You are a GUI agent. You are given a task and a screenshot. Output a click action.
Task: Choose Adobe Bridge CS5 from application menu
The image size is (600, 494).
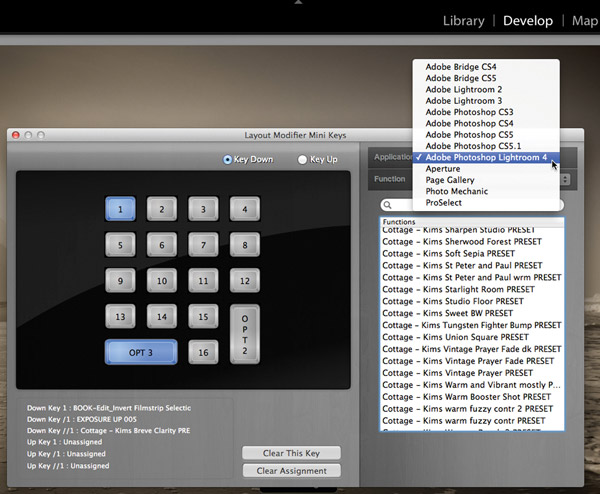pyautogui.click(x=486, y=78)
